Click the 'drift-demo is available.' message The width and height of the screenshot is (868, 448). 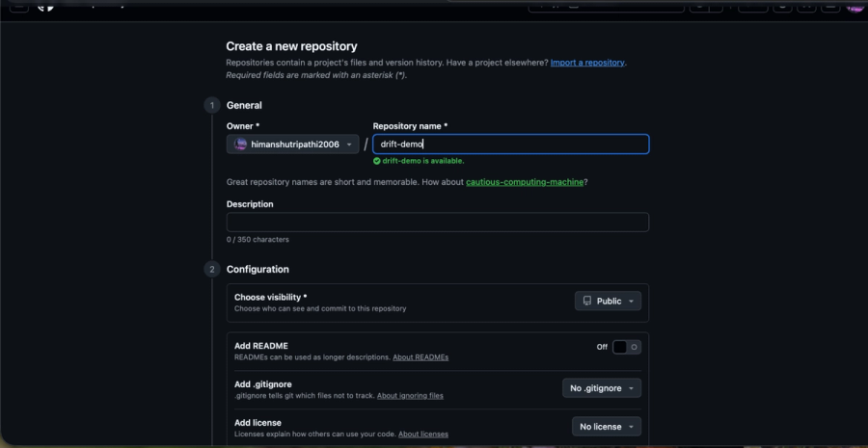click(x=423, y=161)
